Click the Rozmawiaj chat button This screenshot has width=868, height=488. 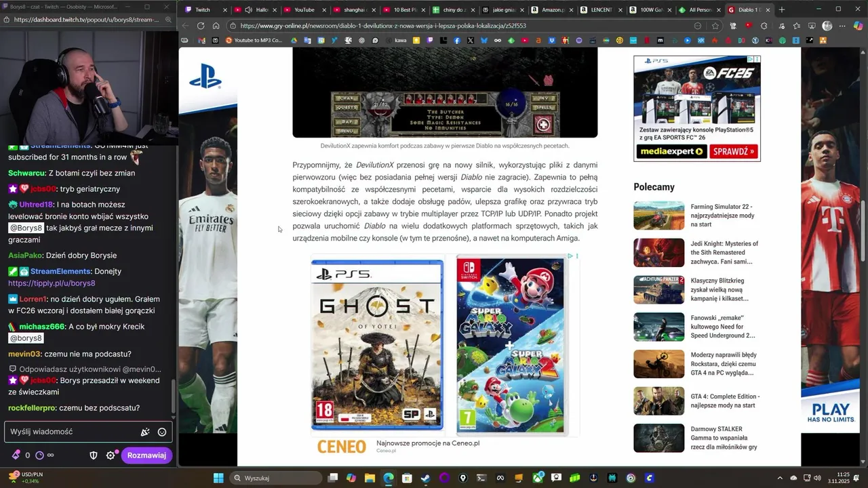tap(146, 455)
